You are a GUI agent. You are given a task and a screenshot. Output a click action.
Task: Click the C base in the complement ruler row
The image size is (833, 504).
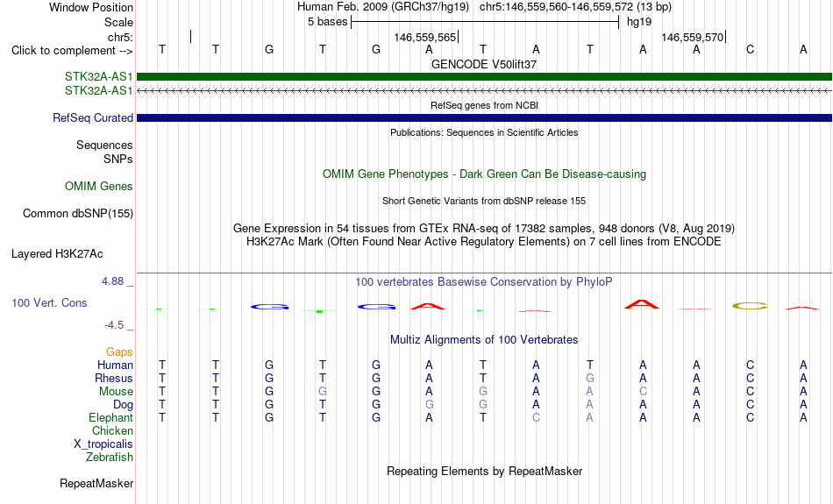750,49
